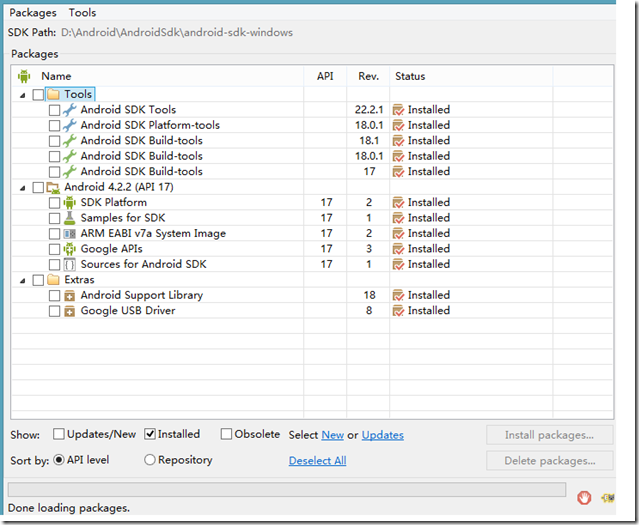Click the Rev. column header

pyautogui.click(x=368, y=76)
